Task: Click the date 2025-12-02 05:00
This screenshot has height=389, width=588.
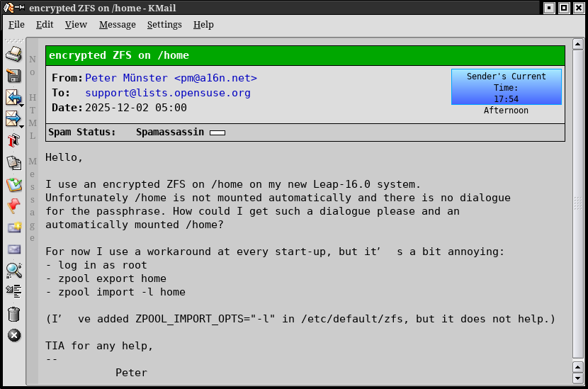Action: [136, 108]
